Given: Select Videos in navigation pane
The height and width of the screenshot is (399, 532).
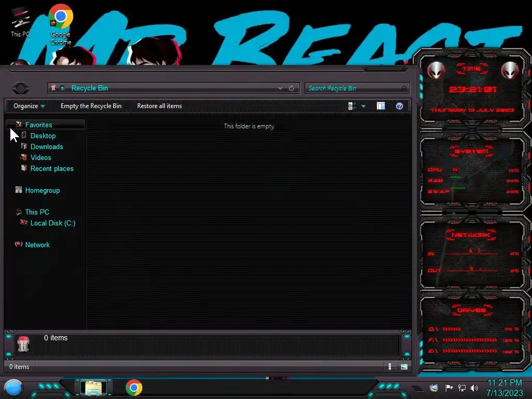Looking at the screenshot, I should (41, 157).
